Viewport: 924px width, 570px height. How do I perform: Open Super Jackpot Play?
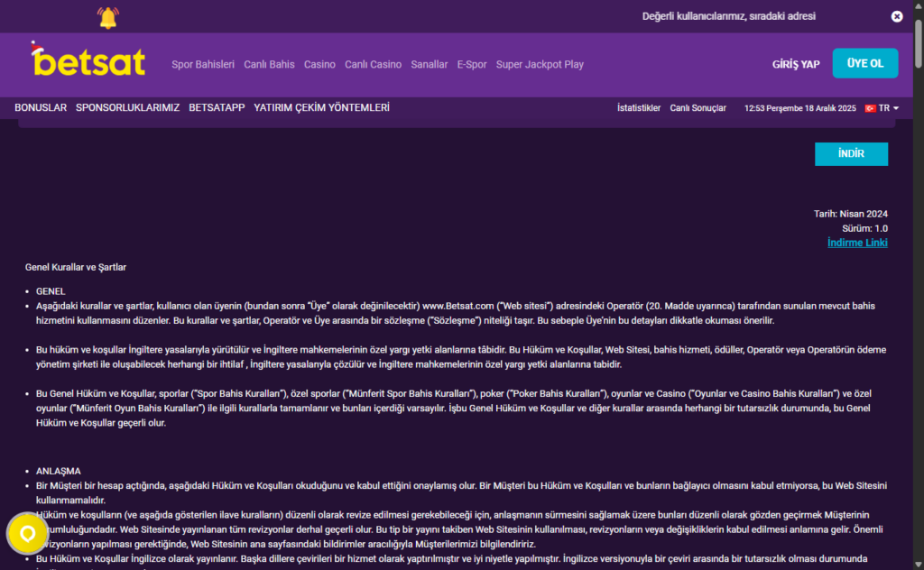point(540,65)
